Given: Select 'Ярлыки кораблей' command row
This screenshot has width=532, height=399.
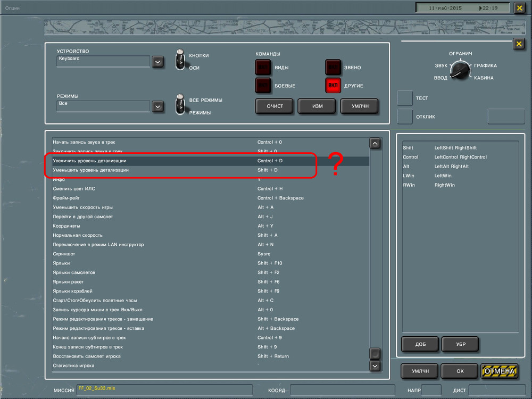Looking at the screenshot, I should (x=210, y=291).
